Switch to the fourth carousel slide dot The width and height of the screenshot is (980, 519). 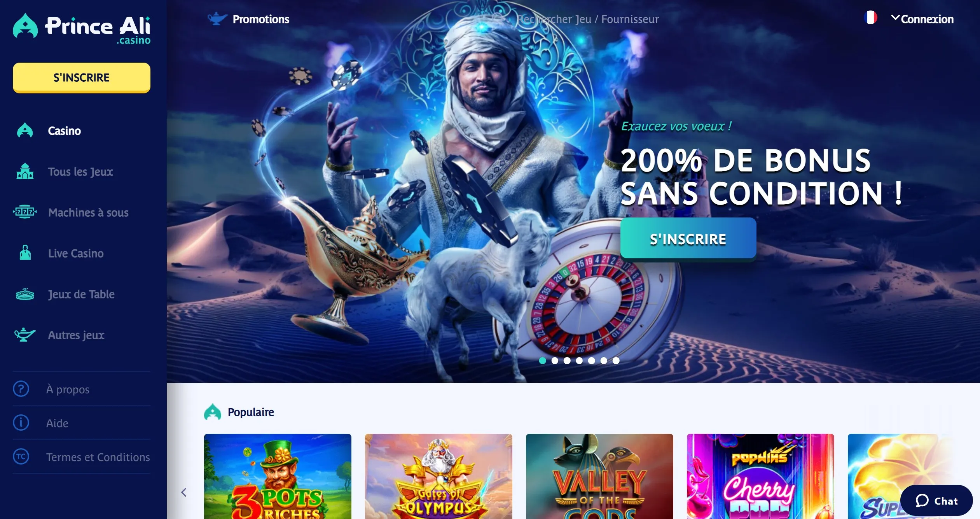[x=579, y=361]
